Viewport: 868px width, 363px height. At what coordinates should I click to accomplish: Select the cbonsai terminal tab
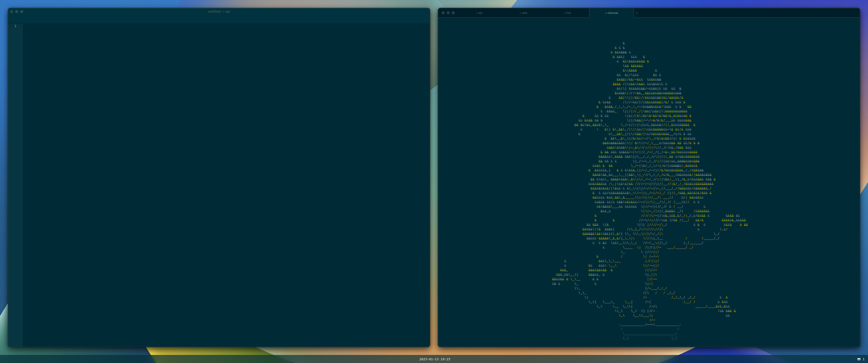point(612,13)
